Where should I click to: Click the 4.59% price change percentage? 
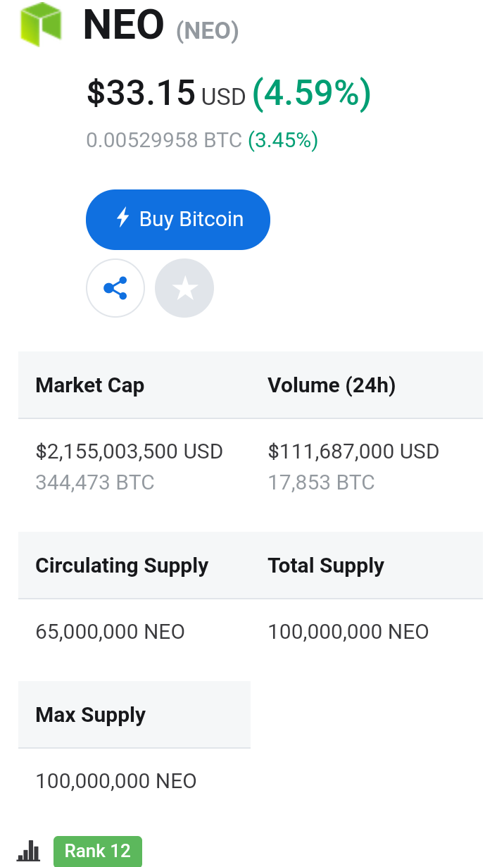[311, 94]
